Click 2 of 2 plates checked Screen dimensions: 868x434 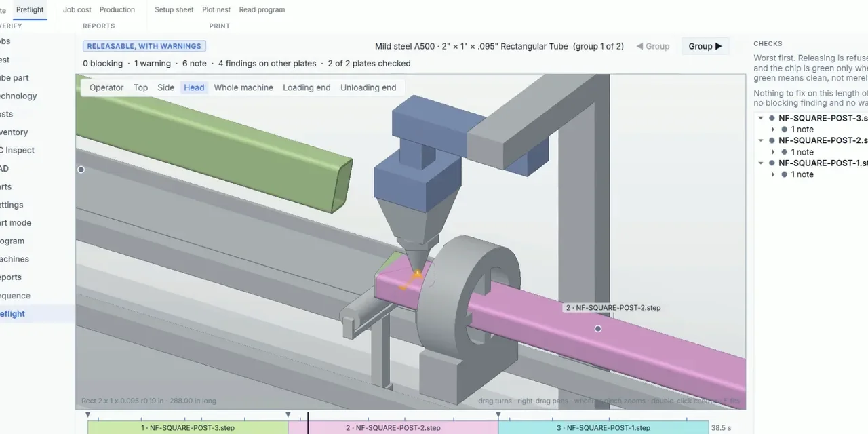369,64
